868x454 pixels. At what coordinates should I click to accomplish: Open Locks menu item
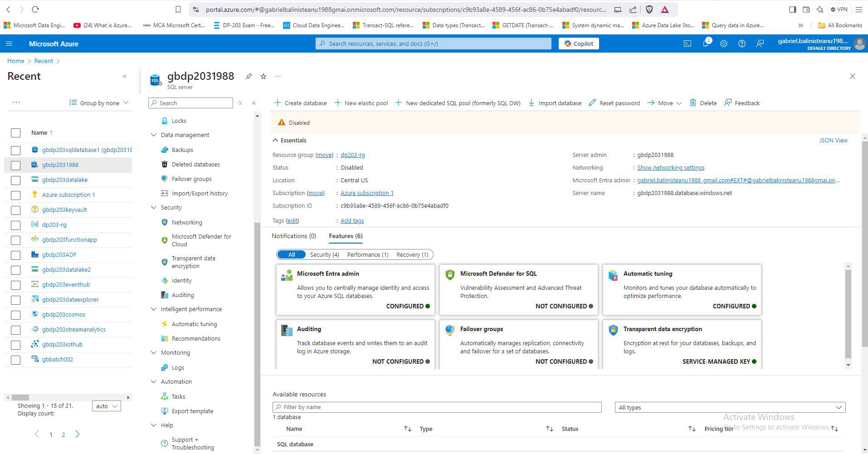[179, 121]
